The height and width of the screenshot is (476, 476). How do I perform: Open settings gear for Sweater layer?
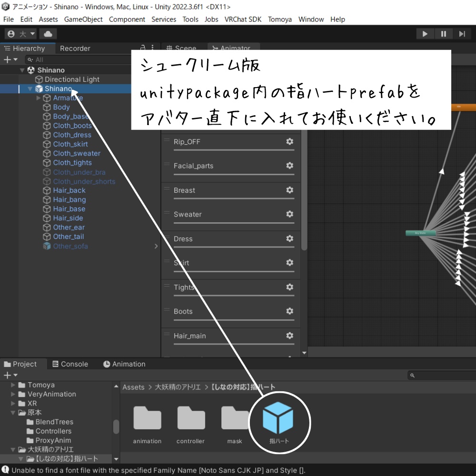click(289, 214)
